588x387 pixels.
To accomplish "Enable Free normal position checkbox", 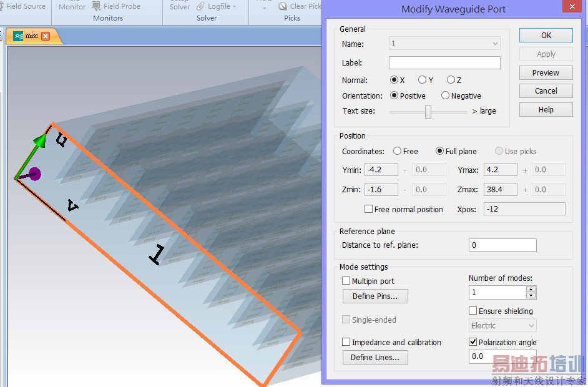I will click(x=368, y=209).
